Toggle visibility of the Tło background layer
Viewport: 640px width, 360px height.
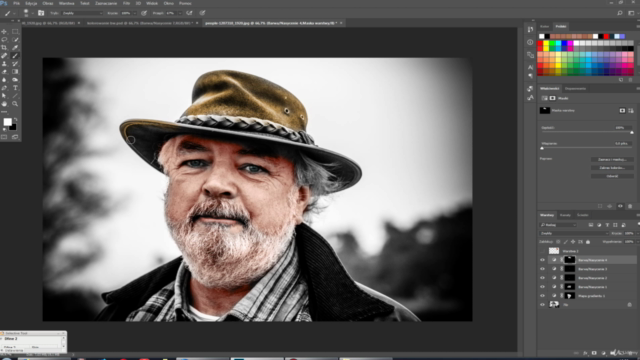tap(542, 304)
